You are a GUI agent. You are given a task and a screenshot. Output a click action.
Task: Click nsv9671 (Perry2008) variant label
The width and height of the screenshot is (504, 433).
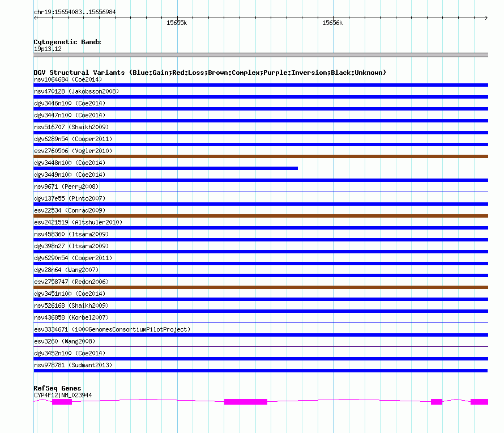coord(66,186)
